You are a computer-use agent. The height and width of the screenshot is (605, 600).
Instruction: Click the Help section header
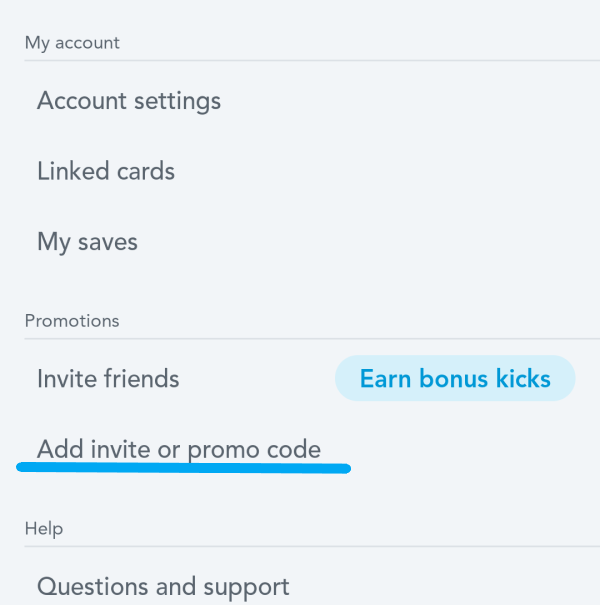[43, 527]
